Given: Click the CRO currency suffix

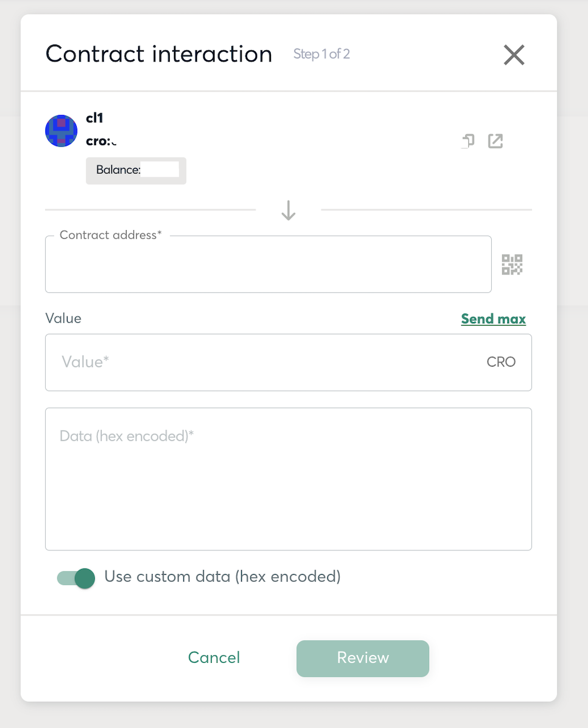Looking at the screenshot, I should coord(501,362).
